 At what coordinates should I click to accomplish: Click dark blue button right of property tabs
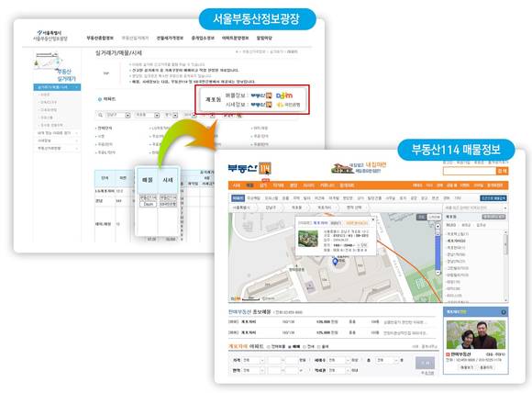pyautogui.click(x=493, y=198)
